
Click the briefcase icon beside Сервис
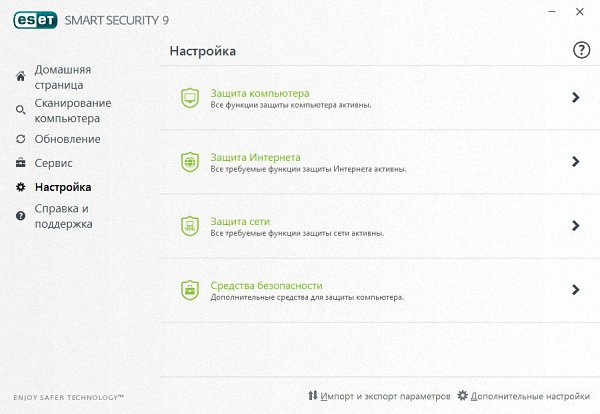point(21,163)
